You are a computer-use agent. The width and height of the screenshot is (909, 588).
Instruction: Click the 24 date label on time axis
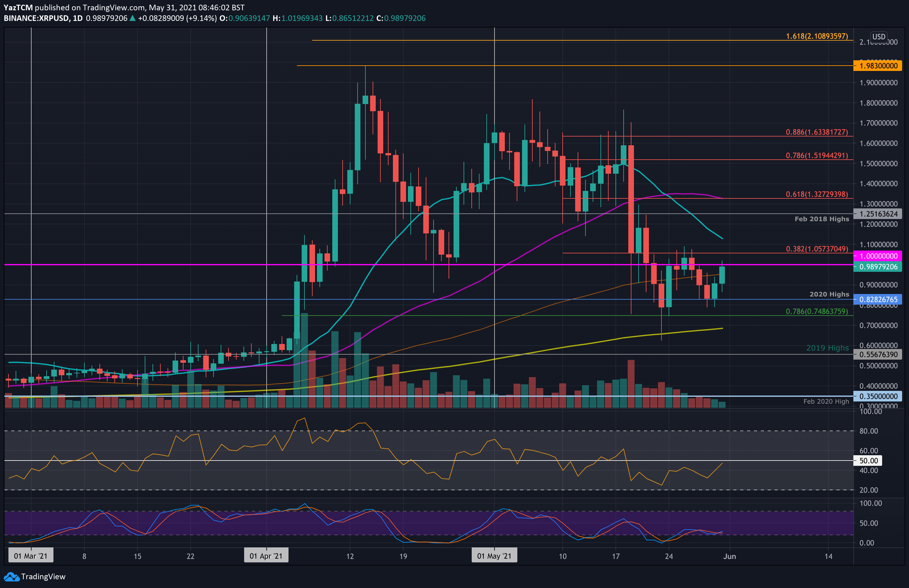coord(669,556)
